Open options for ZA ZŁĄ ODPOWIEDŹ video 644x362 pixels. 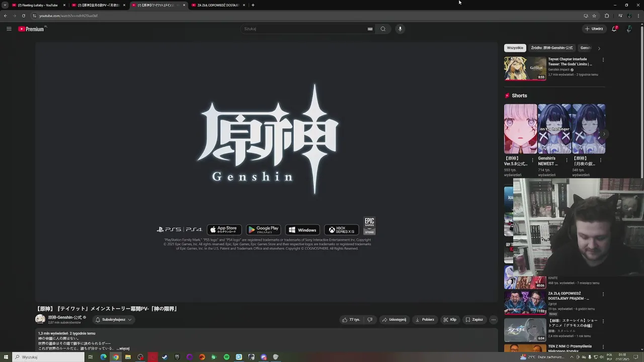[x=603, y=294]
